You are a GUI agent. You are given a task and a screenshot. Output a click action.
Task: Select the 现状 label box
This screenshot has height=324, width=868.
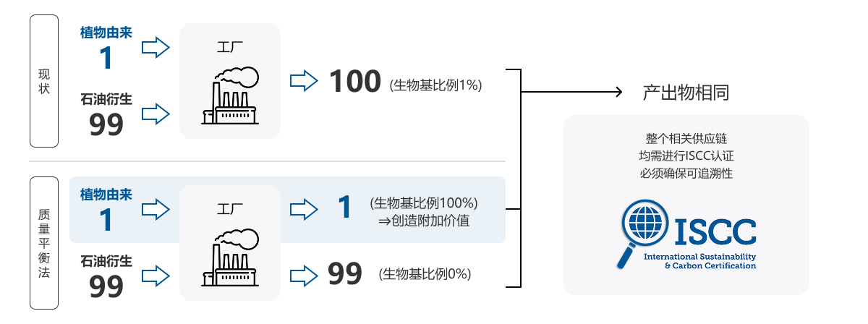coord(43,82)
